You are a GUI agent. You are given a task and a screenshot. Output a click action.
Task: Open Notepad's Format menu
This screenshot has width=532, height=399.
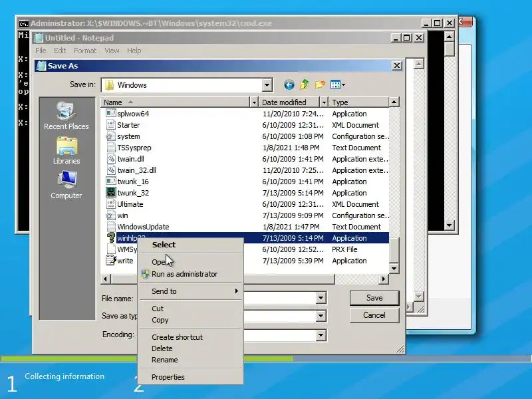click(85, 51)
